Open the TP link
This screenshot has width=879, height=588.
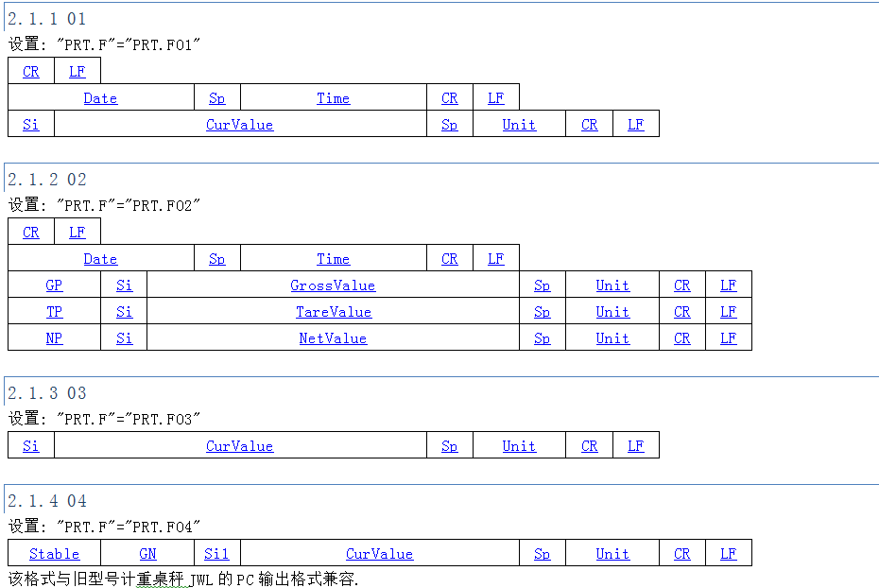55,312
